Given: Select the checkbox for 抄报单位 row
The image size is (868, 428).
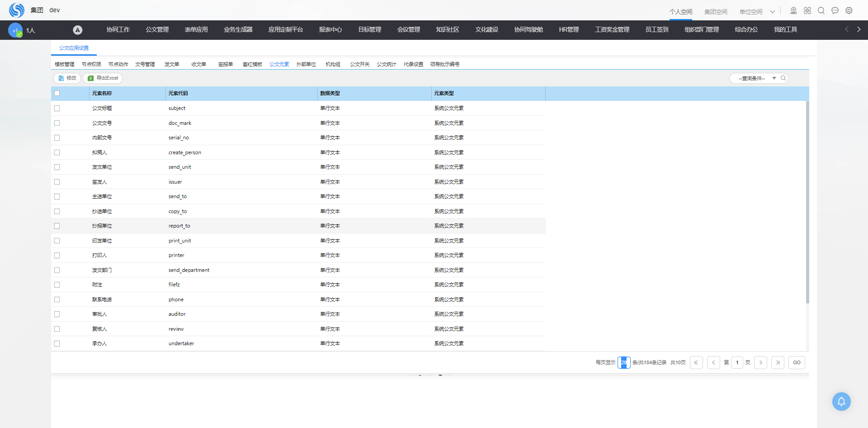Looking at the screenshot, I should click(57, 226).
